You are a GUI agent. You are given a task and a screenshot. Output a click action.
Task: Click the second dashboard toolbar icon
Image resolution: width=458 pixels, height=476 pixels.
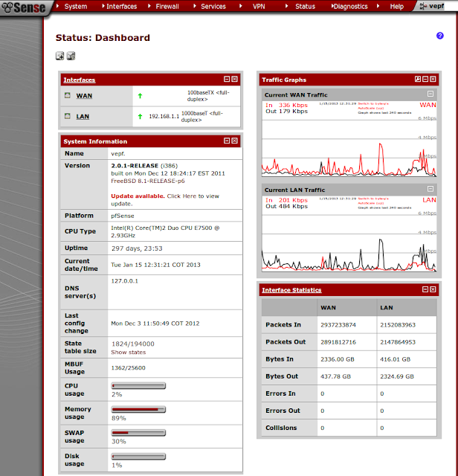(x=71, y=56)
